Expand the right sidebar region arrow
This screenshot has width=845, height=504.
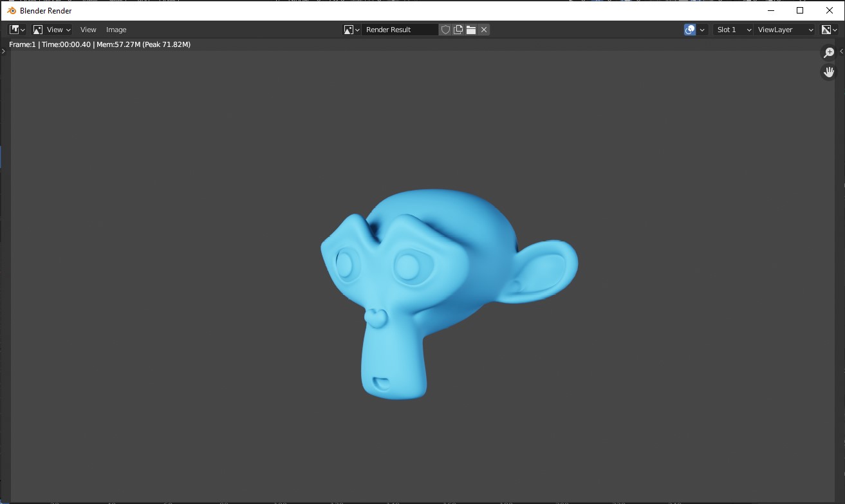841,51
